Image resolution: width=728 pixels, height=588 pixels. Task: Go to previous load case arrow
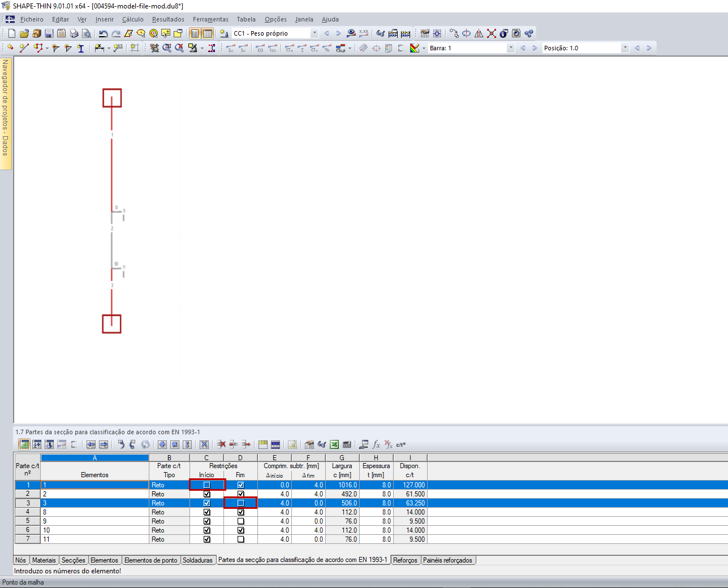click(x=326, y=33)
